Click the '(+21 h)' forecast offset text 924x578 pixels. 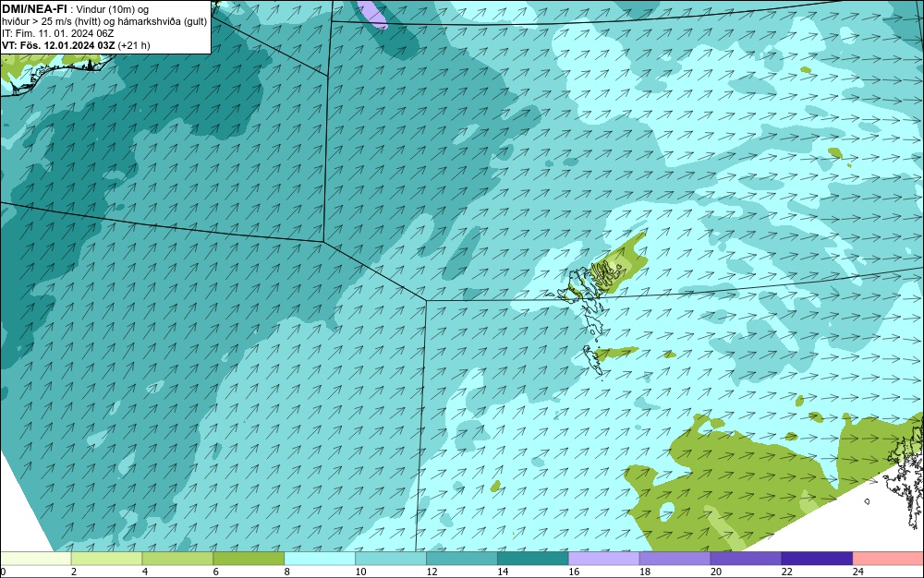(x=134, y=45)
